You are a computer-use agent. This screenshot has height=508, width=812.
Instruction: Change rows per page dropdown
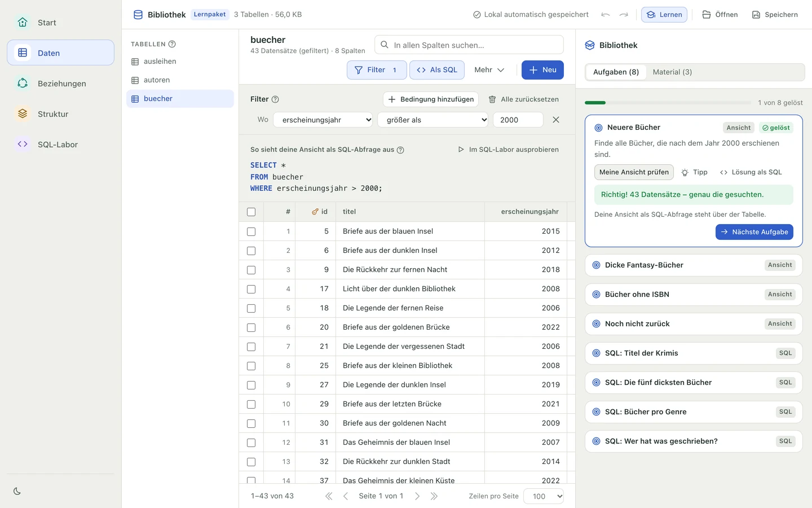[x=544, y=496]
